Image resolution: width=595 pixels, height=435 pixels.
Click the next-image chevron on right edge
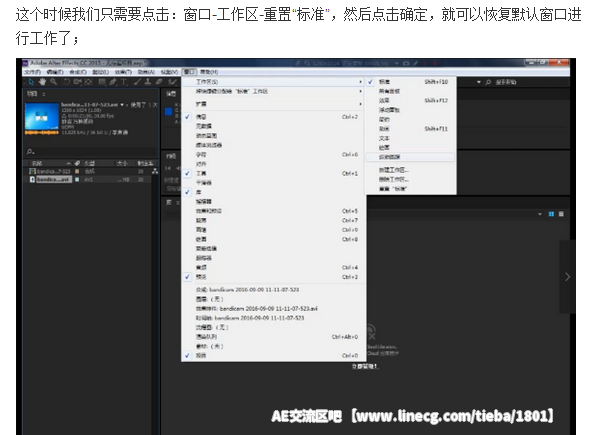coord(567,277)
